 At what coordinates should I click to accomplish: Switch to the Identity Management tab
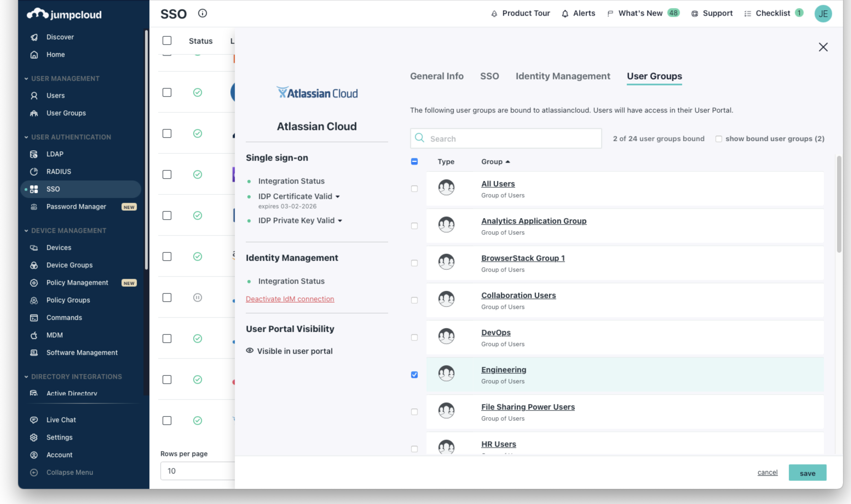click(563, 76)
